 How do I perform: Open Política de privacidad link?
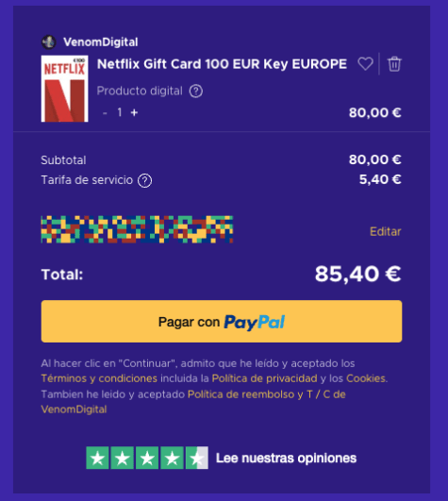265,378
